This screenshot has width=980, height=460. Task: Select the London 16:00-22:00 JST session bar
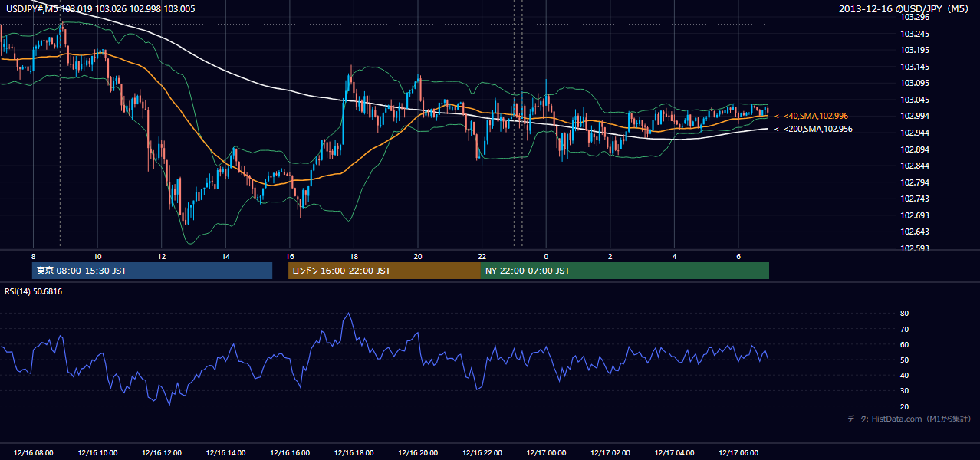[x=384, y=271]
